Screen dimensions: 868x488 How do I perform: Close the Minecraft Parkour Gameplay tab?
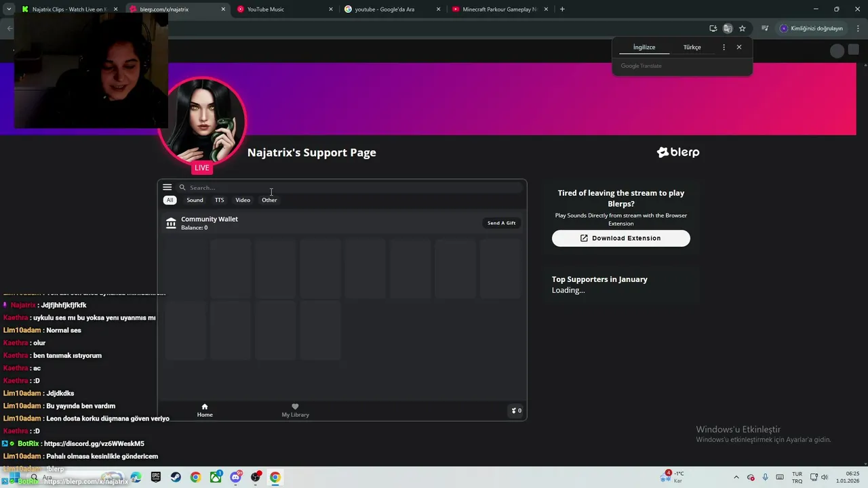(546, 9)
